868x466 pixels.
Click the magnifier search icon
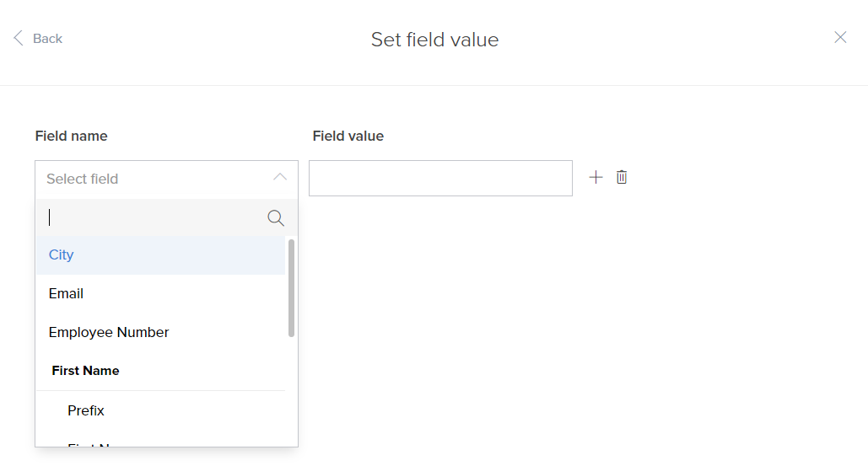276,218
